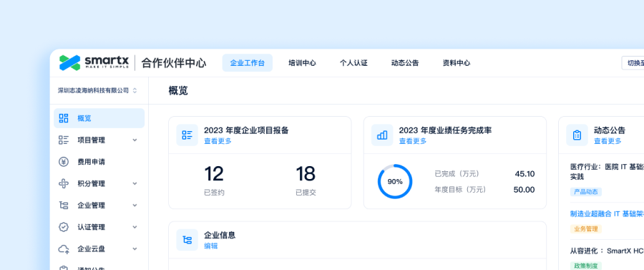Expand the 认证管理 chevron
644x270 pixels.
point(135,227)
